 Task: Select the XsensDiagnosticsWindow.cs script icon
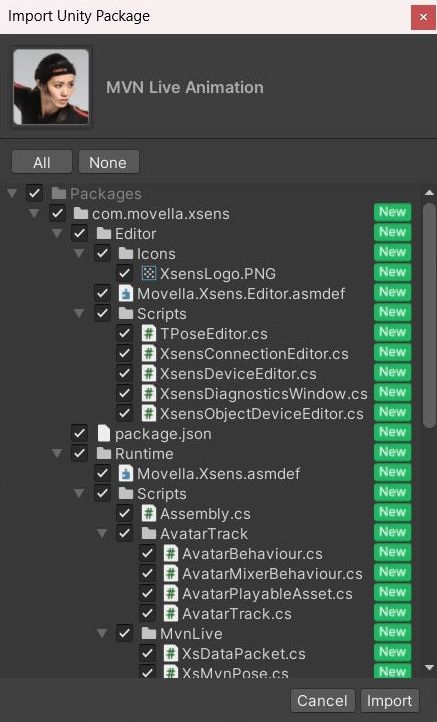tap(148, 393)
